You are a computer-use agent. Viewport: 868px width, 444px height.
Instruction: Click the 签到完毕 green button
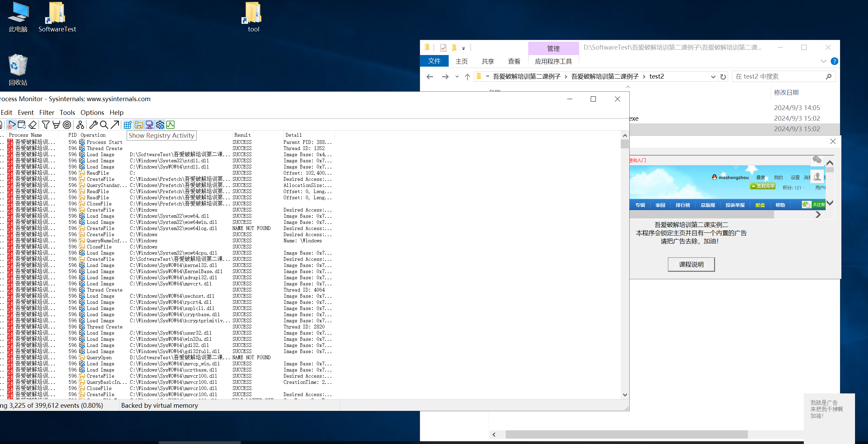click(762, 186)
